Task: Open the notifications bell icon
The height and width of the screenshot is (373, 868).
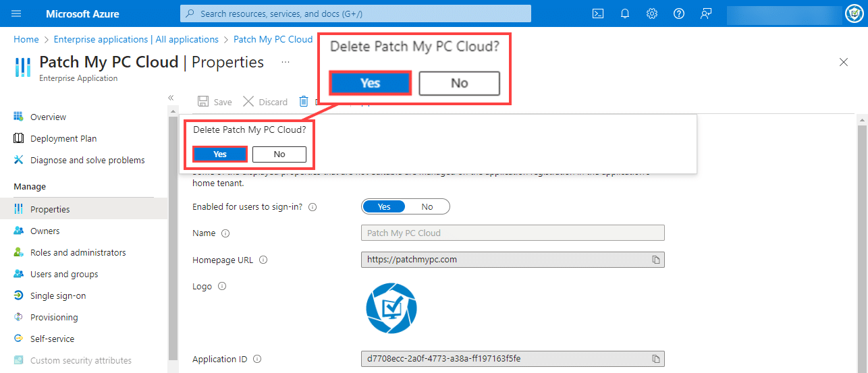Action: [625, 13]
